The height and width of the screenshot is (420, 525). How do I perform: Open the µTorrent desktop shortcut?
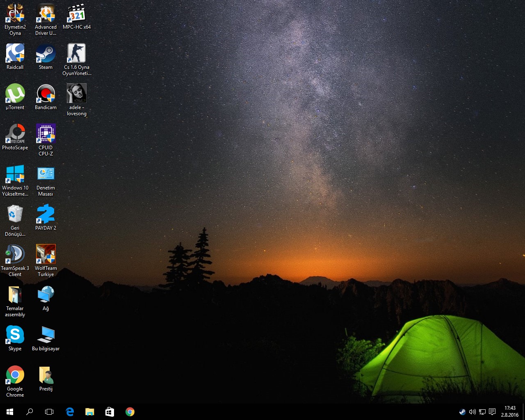click(15, 97)
